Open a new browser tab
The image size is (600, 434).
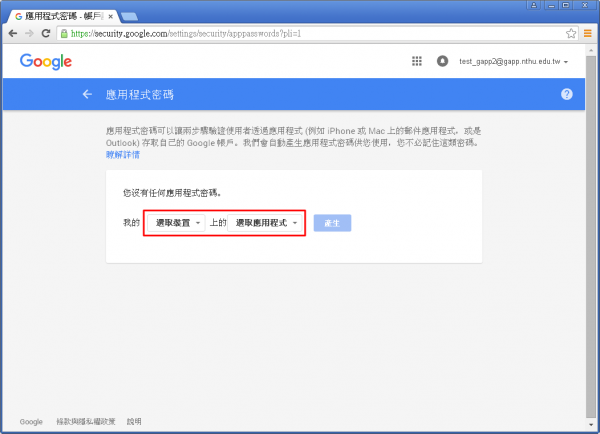[130, 16]
